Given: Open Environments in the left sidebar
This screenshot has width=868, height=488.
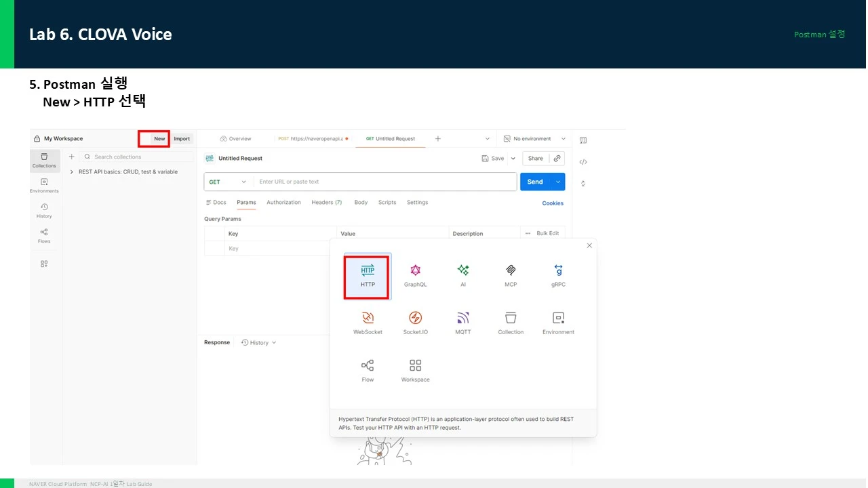Looking at the screenshot, I should [x=44, y=185].
